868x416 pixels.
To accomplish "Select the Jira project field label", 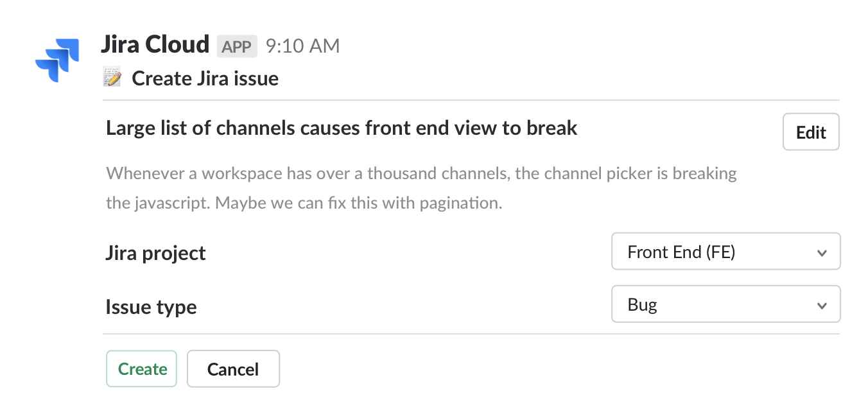I will point(155,253).
